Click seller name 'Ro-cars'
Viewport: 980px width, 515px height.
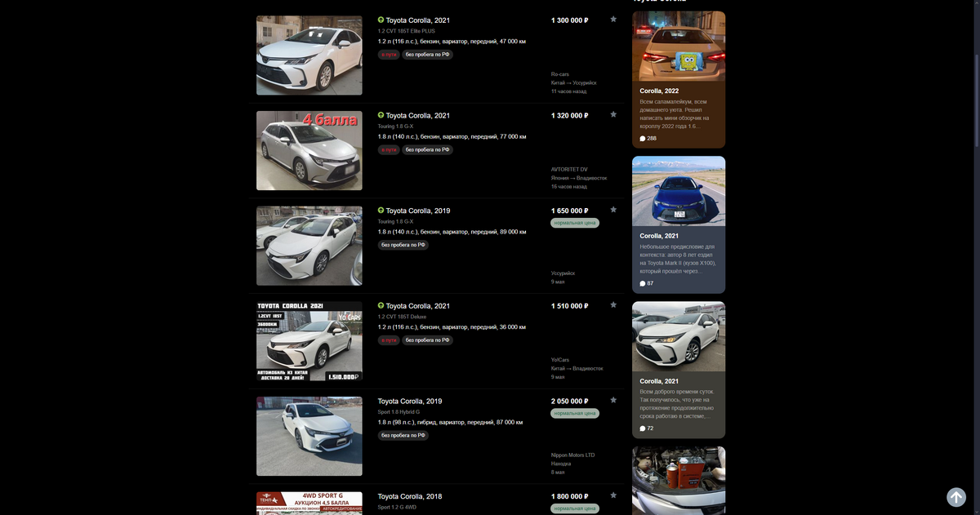click(560, 74)
